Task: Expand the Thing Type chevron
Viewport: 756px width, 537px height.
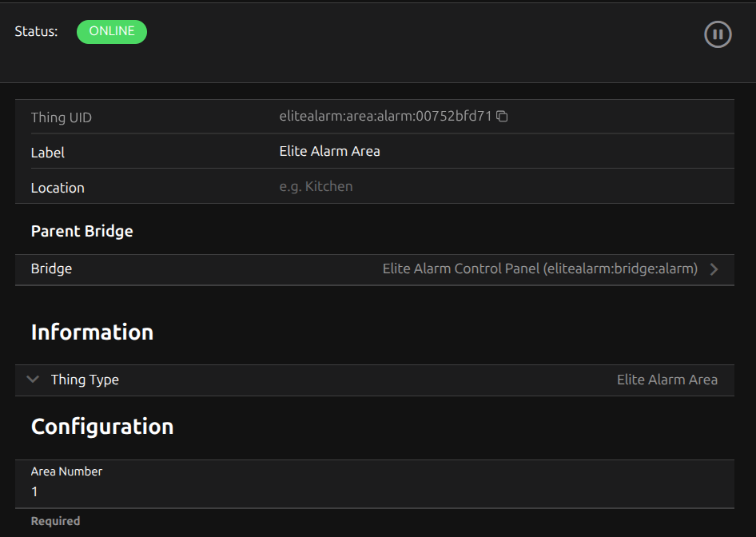Action: [x=33, y=380]
